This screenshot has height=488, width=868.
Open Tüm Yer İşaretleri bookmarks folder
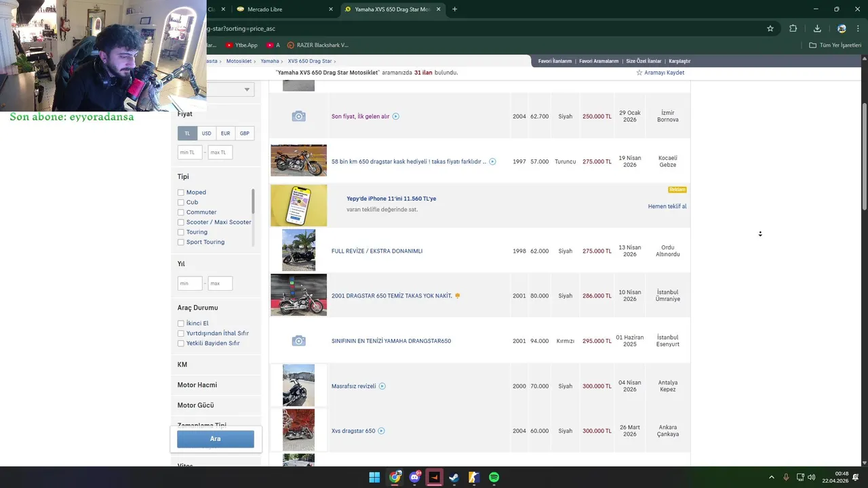click(x=835, y=45)
